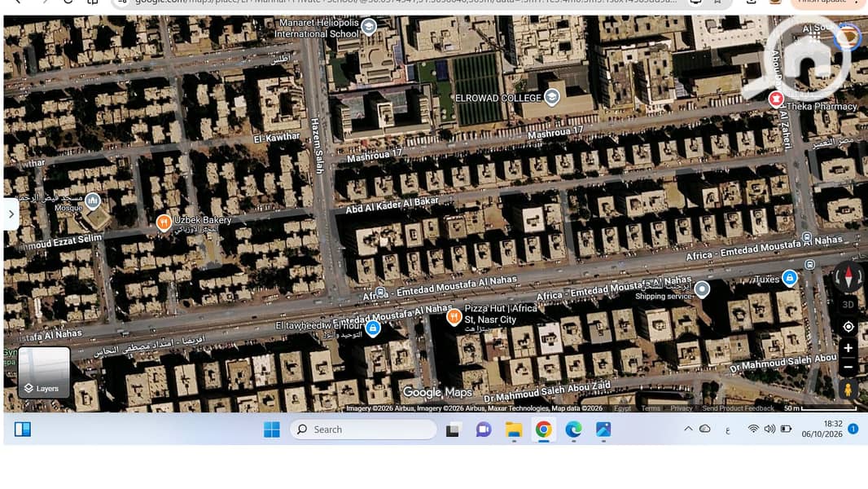
Task: Select the Mosque map pin
Action: pyautogui.click(x=93, y=200)
